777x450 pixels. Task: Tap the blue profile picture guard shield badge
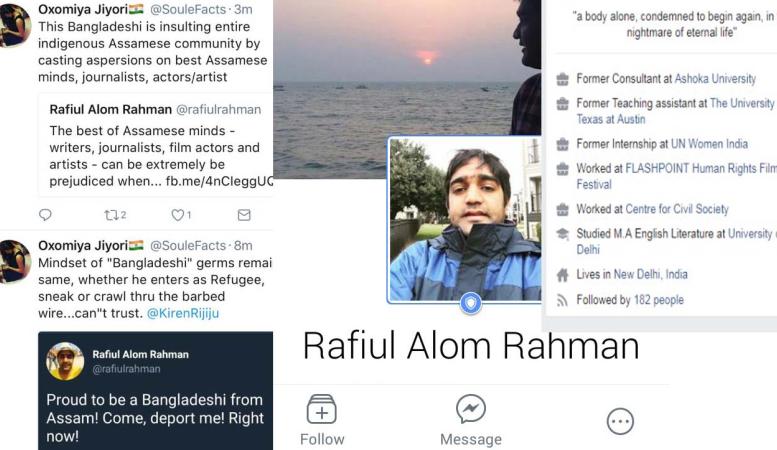tap(470, 302)
